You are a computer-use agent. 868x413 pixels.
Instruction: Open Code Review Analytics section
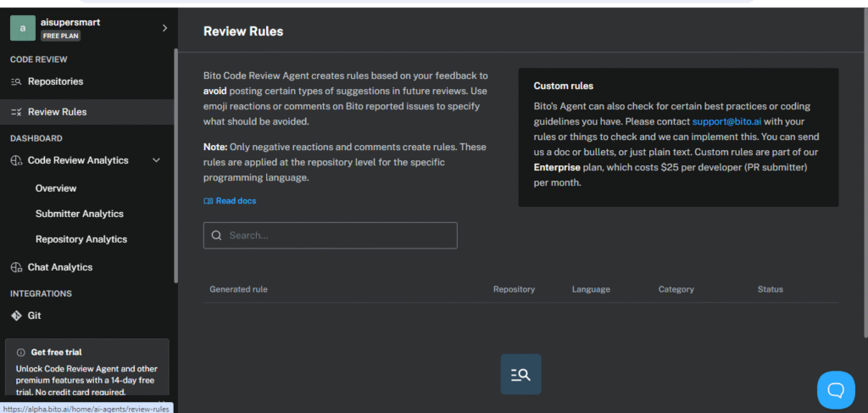coord(78,160)
